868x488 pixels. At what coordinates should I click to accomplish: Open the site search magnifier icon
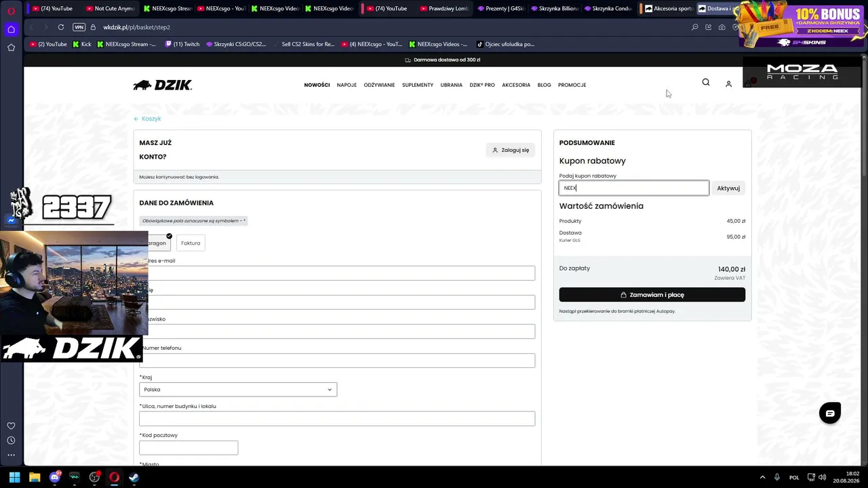click(706, 82)
